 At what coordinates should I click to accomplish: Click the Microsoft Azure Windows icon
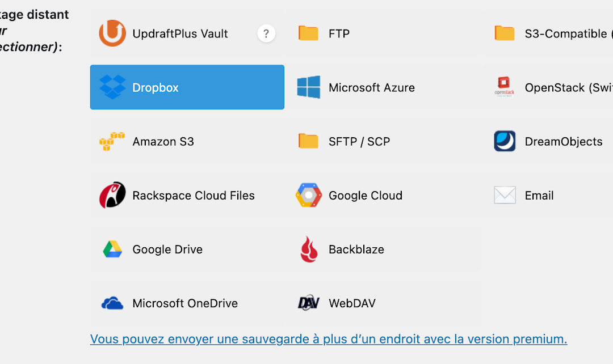point(309,87)
